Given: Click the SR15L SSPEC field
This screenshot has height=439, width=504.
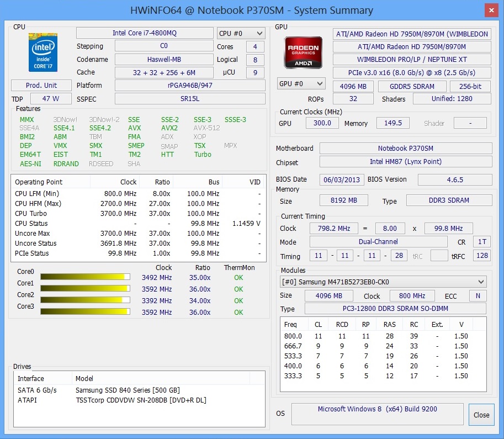Looking at the screenshot, I should pyautogui.click(x=190, y=99).
